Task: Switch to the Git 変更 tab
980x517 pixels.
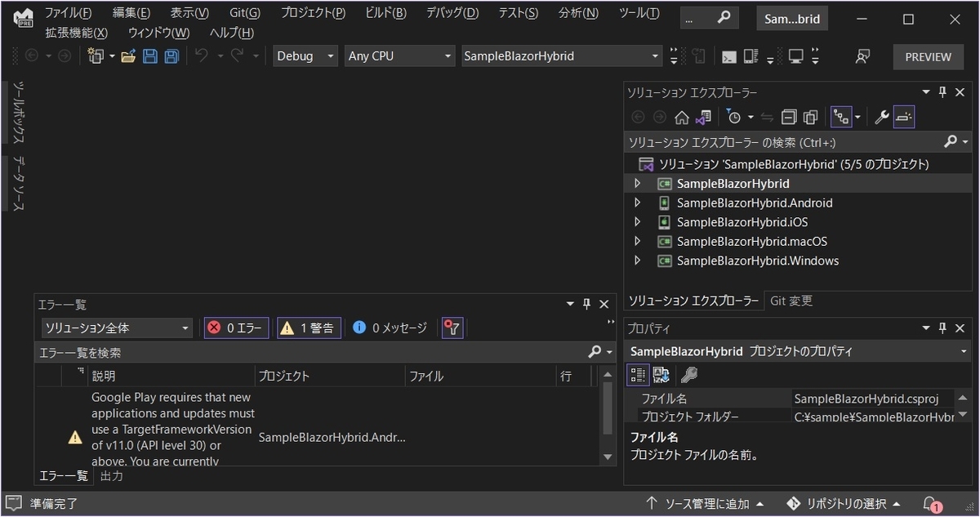Action: tap(791, 301)
